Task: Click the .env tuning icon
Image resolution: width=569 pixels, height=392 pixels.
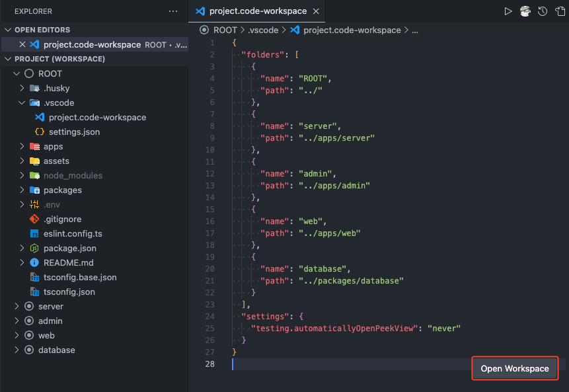Action: click(34, 204)
